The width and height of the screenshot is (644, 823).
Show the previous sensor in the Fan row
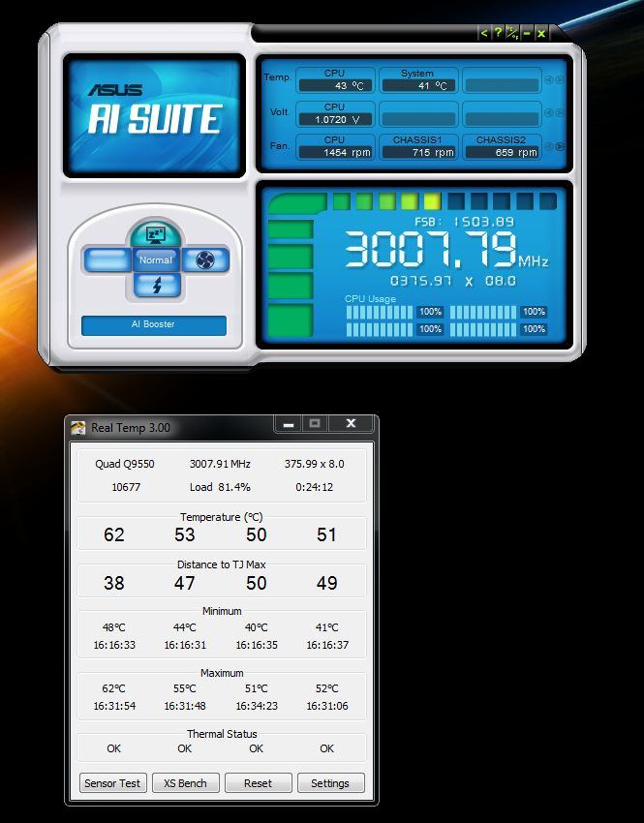(x=548, y=146)
